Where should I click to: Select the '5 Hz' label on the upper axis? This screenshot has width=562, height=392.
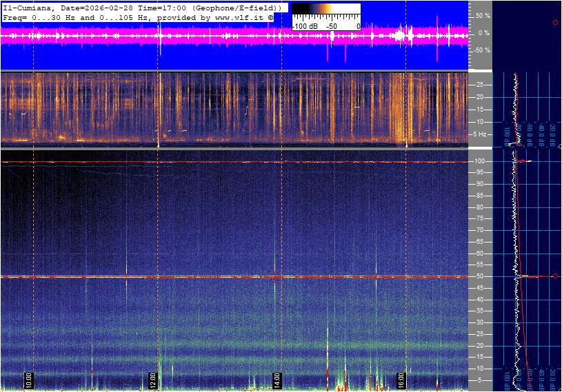click(482, 134)
